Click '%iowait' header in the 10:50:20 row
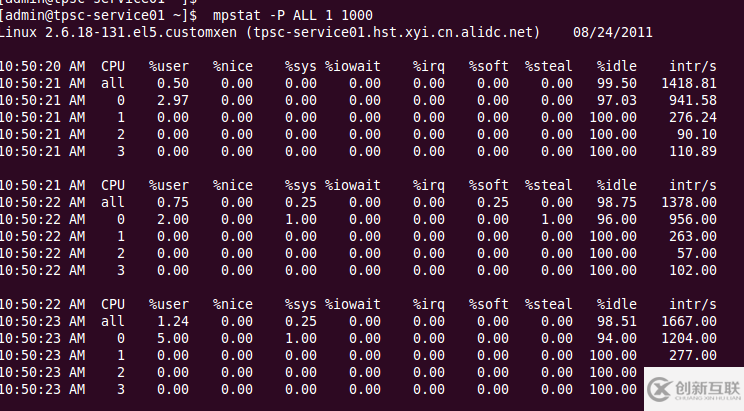744x411 pixels. click(353, 66)
